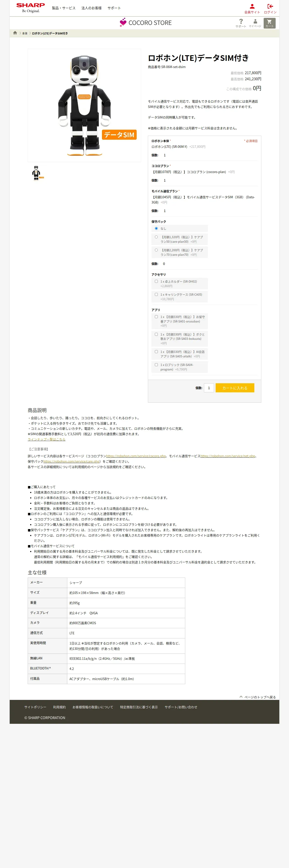The height and width of the screenshot is (868, 289).
Task: Click the 241,230円 highest price value
Action: pos(253,79)
